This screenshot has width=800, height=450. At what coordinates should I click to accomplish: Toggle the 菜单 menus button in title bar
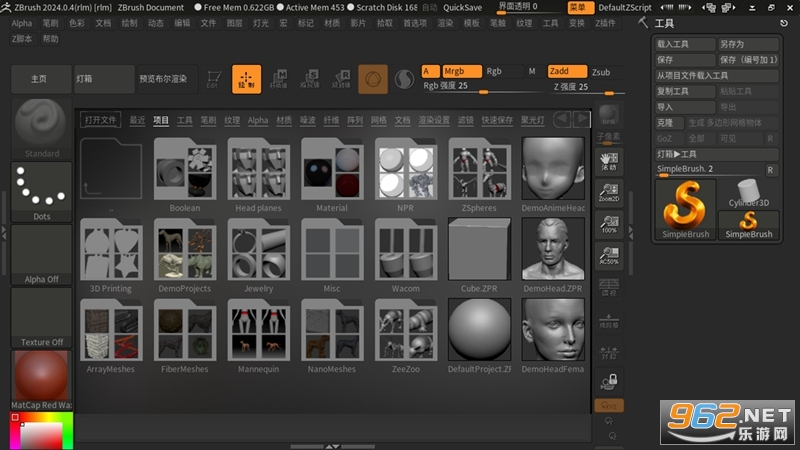[580, 7]
